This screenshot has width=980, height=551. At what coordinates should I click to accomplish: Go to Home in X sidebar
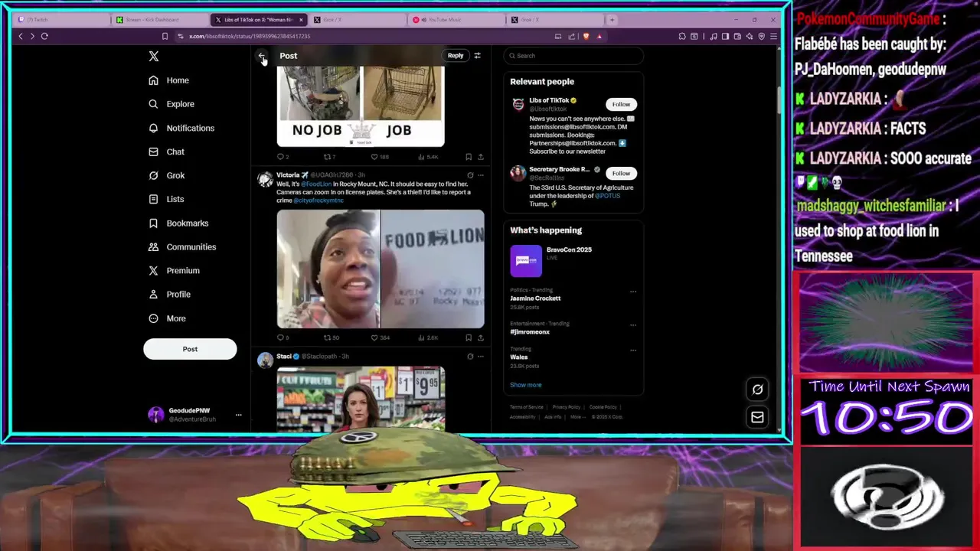(x=169, y=80)
